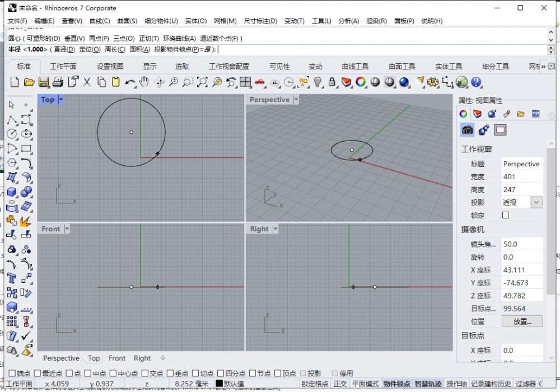This screenshot has height=392, width=560.
Task: Click the padlock lock objects icon
Action: [x=332, y=82]
